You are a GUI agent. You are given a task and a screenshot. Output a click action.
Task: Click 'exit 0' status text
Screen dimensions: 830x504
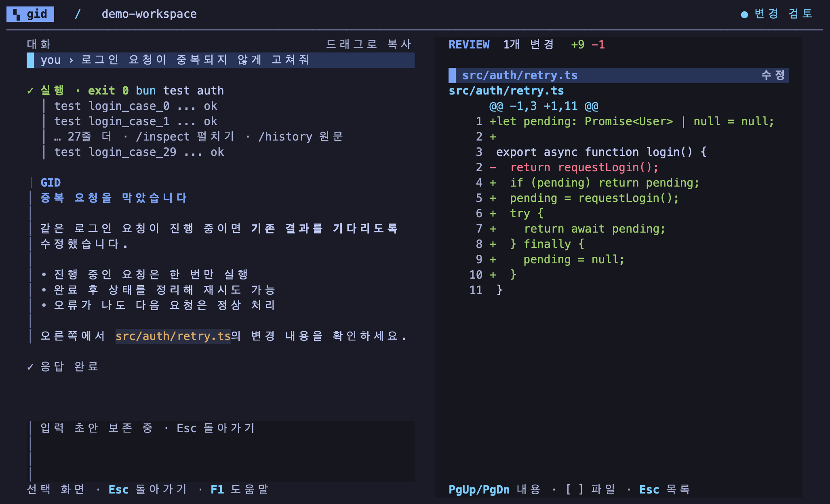[x=108, y=90]
